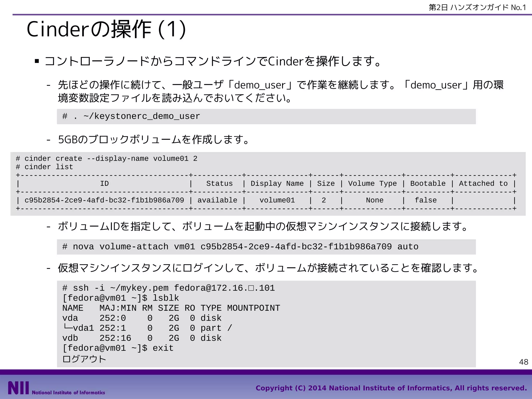Click the volume ID in cinder table
The width and height of the screenshot is (532, 399).
point(104,200)
